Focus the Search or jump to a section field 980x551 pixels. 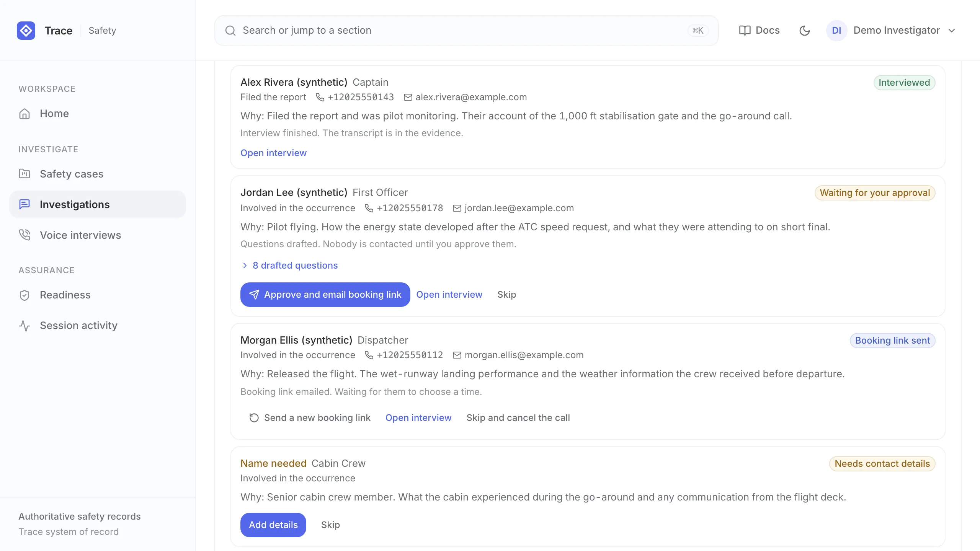click(x=466, y=31)
